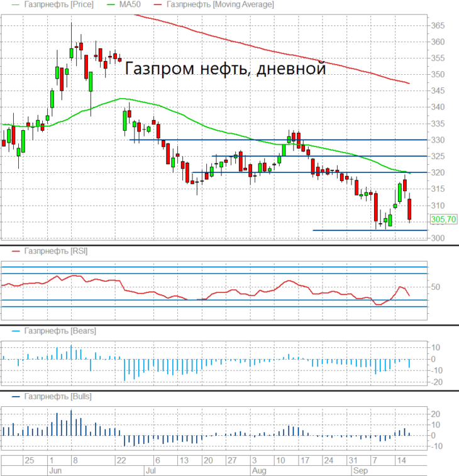Screen dimensions: 459x476
Task: Click the 360 price axis label
Action: point(438,42)
